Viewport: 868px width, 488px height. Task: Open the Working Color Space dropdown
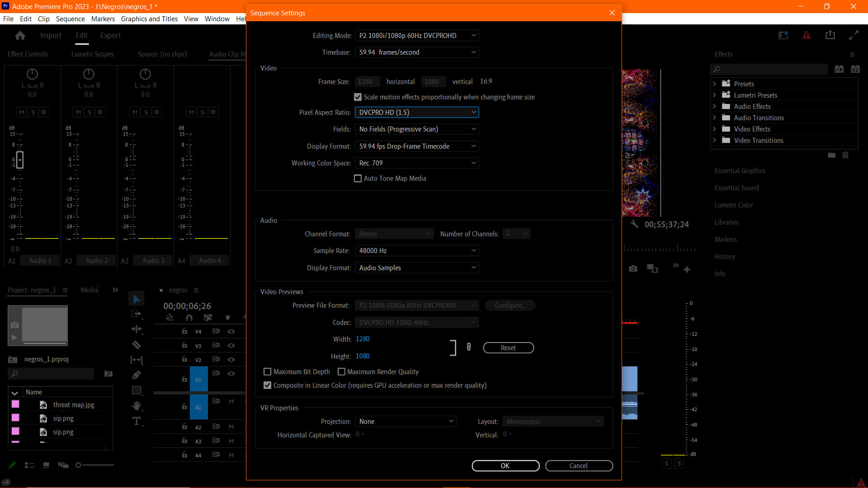(416, 163)
